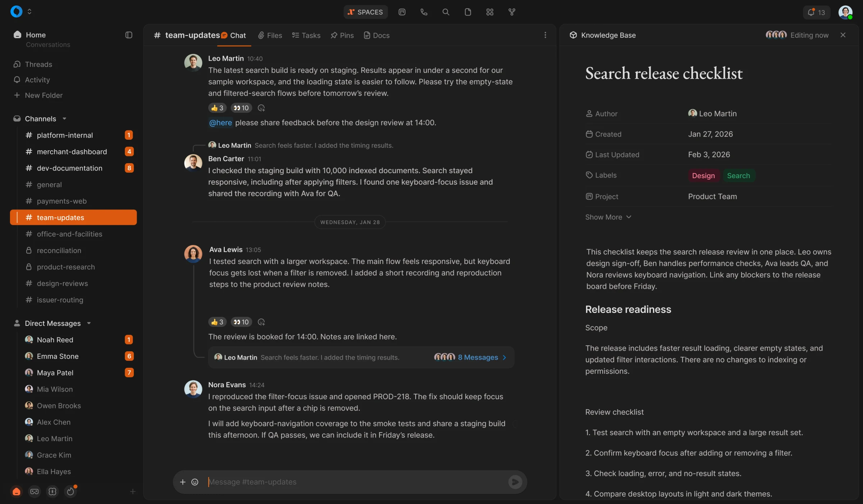Toggle the sidebar collapse icon beside Home
The height and width of the screenshot is (504, 863).
pos(129,35)
